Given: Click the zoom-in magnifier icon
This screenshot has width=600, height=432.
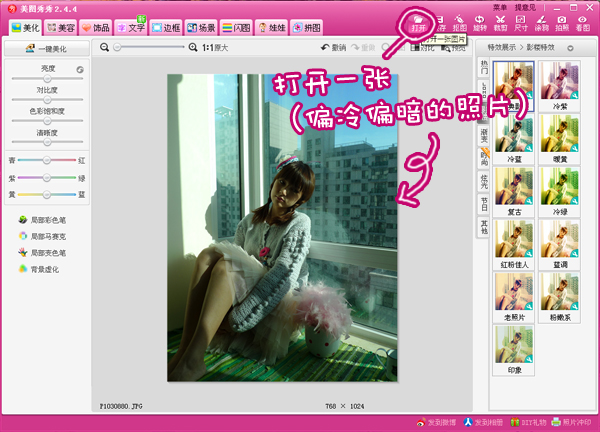Looking at the screenshot, I should click(195, 47).
